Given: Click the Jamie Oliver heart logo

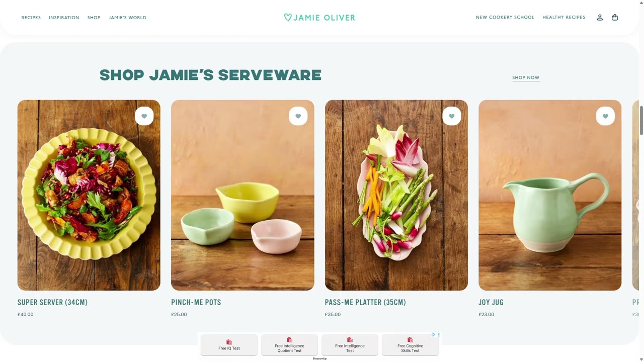Looking at the screenshot, I should click(319, 18).
